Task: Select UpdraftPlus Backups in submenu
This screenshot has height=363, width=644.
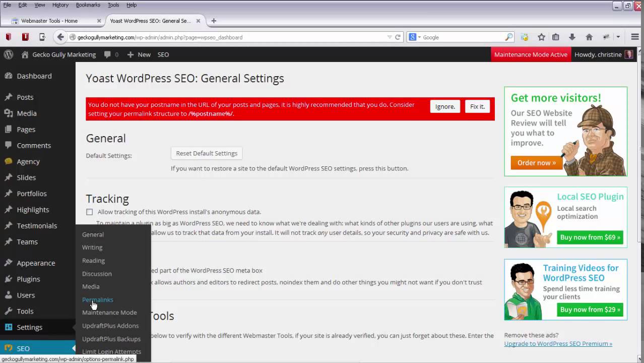Action: coord(111,338)
